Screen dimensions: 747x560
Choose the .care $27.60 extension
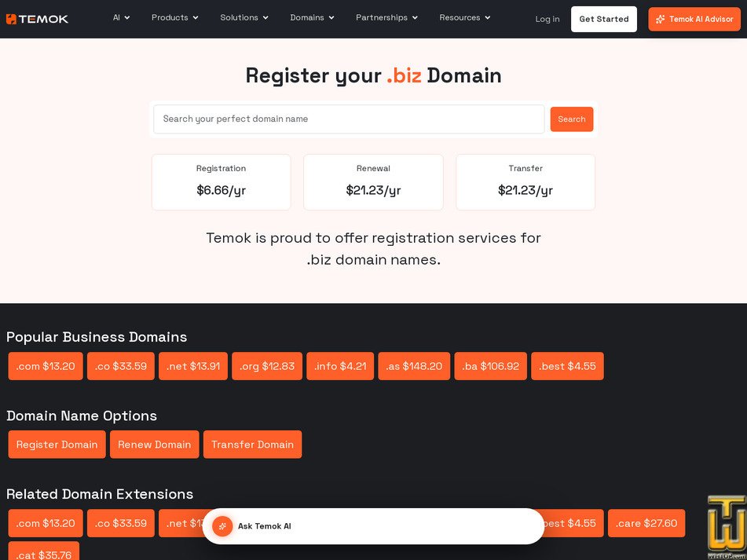(x=646, y=523)
